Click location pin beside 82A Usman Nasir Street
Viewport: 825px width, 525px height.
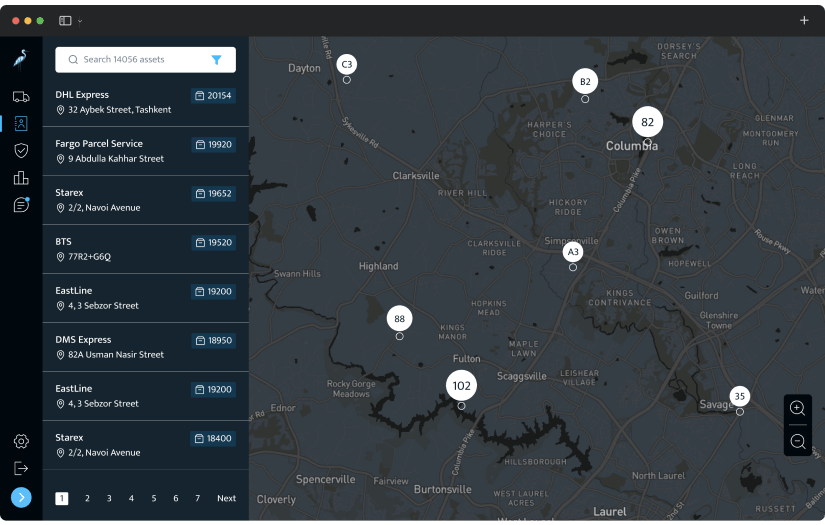pos(61,355)
